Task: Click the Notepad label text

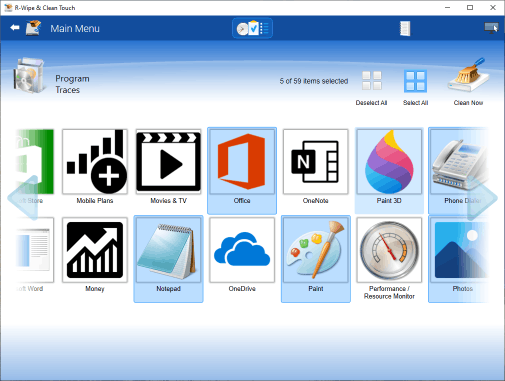Action: (168, 289)
